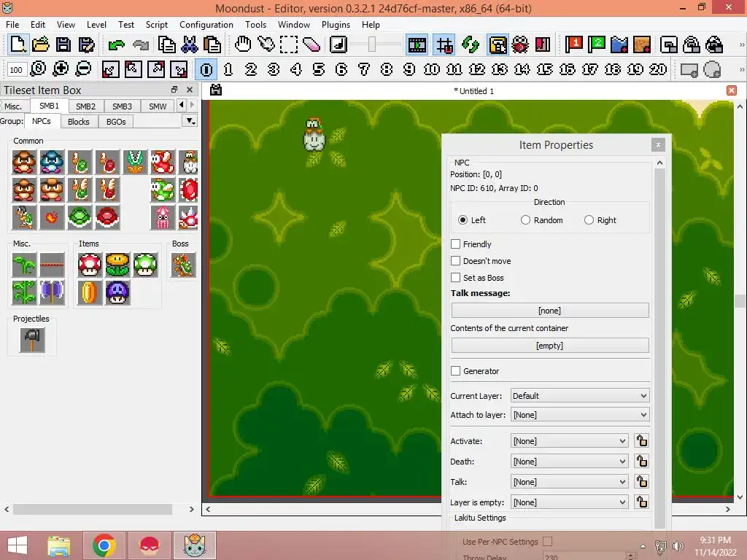Viewport: 747px width, 560px height.
Task: Open the Death event dropdown
Action: point(569,462)
